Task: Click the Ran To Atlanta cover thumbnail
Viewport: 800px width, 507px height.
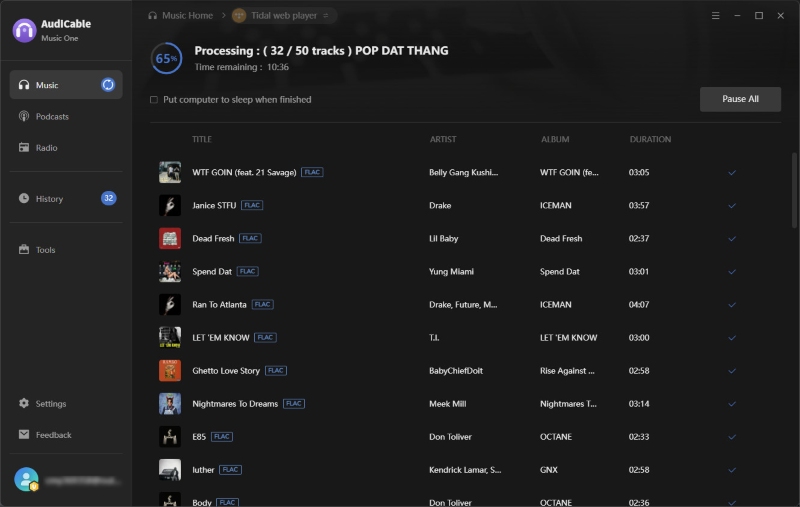Action: point(170,305)
